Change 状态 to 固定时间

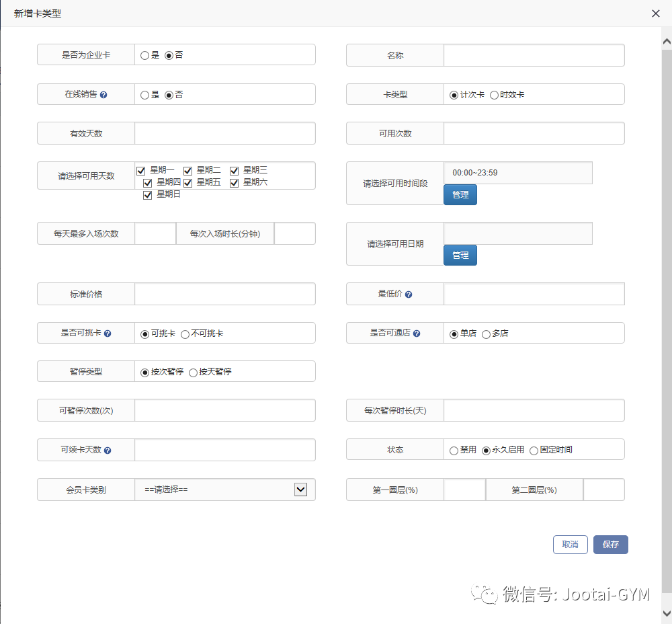click(x=534, y=449)
